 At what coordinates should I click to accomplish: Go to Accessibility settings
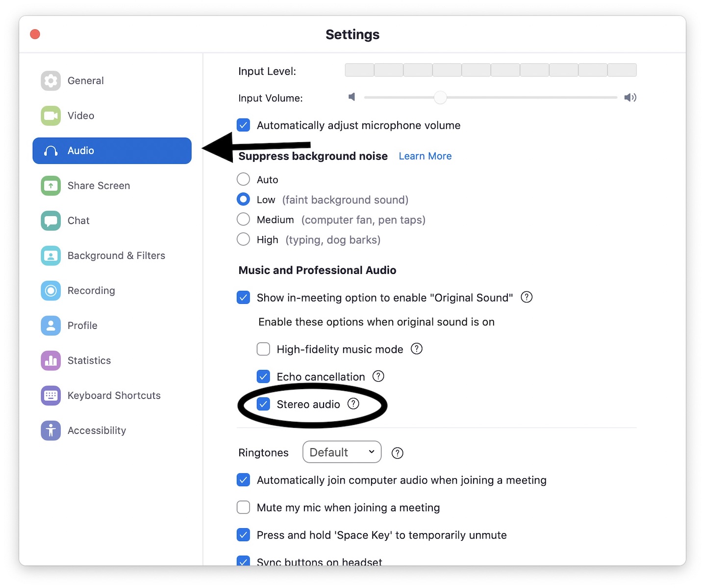[x=112, y=431]
